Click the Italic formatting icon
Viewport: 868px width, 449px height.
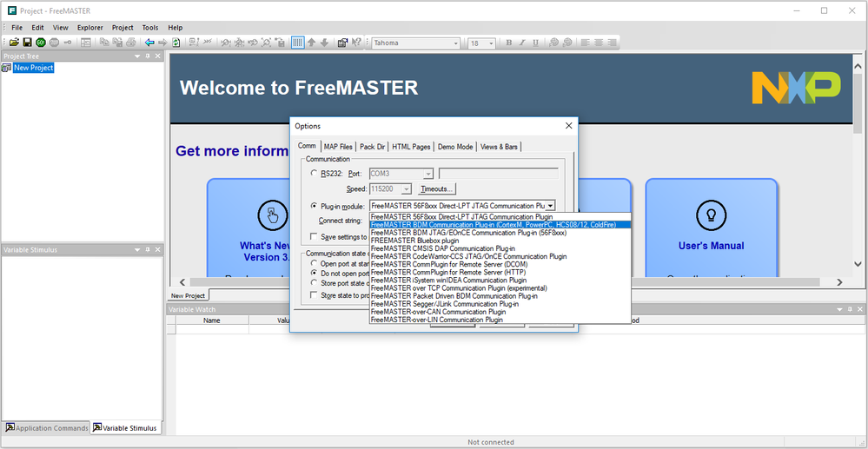tap(522, 43)
